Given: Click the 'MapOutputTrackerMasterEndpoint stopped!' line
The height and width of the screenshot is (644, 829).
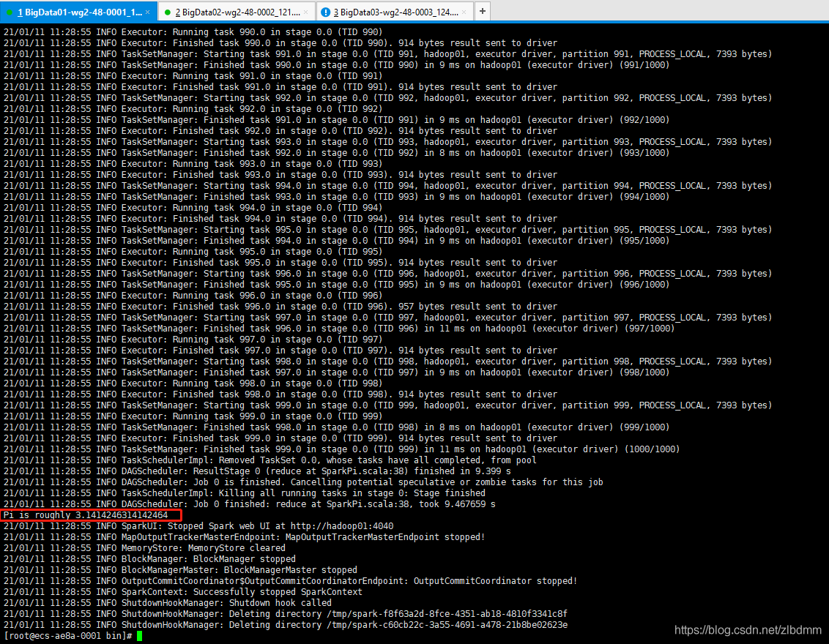Looking at the screenshot, I should coord(245,537).
